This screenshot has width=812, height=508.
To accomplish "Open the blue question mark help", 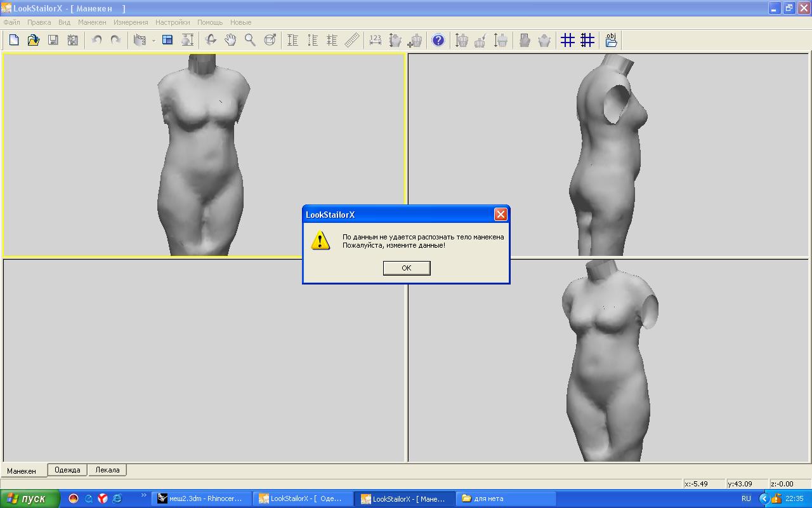I will (x=438, y=40).
